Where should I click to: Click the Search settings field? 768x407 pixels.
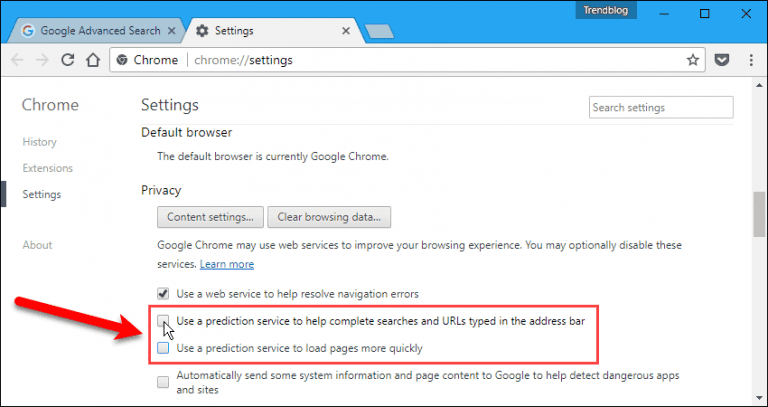tap(660, 107)
